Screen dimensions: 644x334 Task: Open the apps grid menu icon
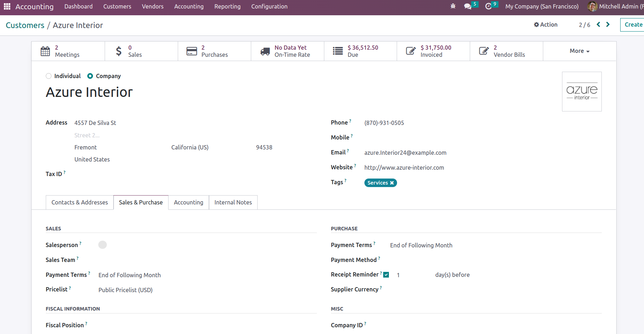[7, 6]
